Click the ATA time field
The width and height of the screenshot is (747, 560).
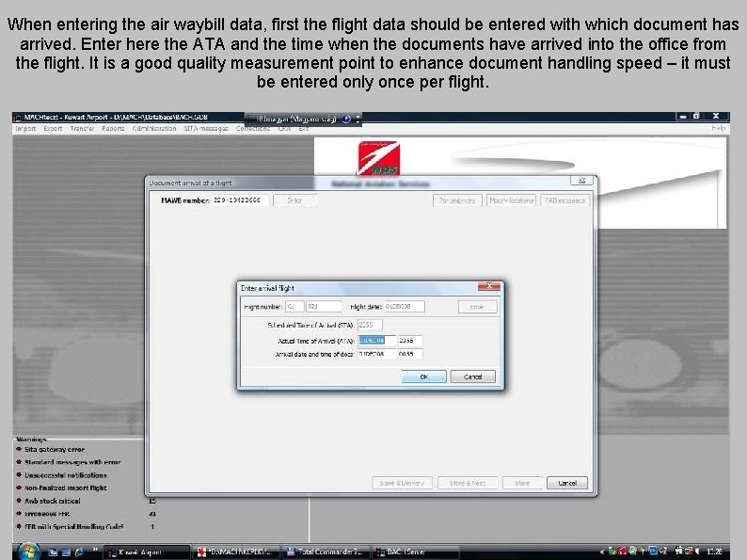(410, 341)
